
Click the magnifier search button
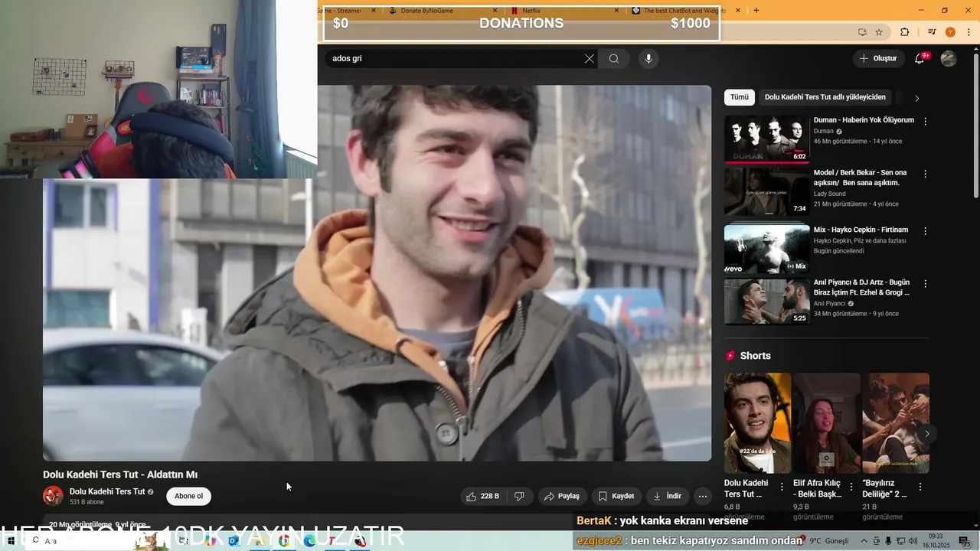(614, 59)
